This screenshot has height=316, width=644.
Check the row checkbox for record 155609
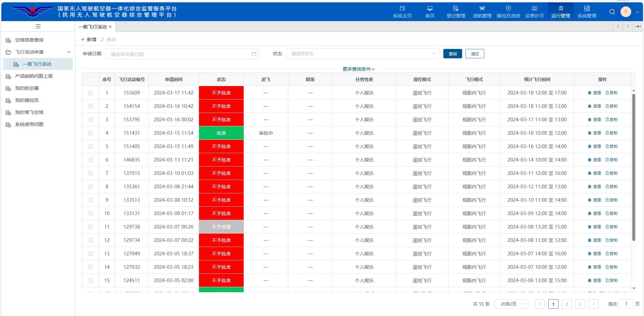coord(91,93)
